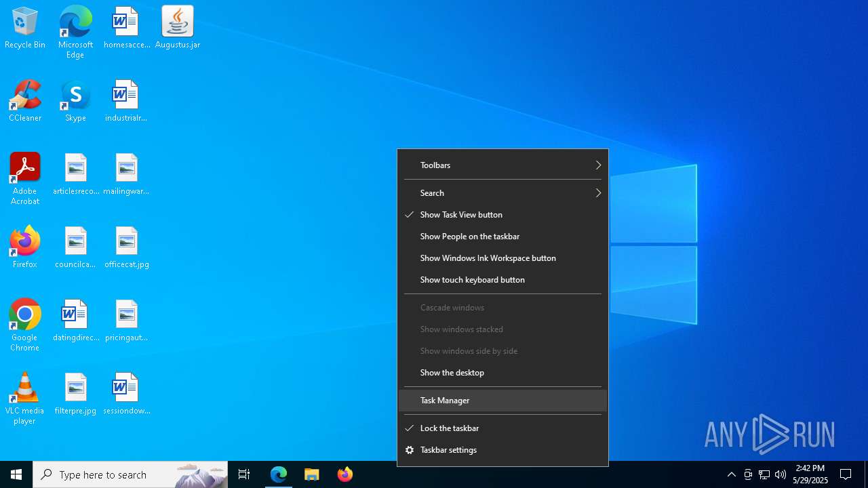Screen dimensions: 868x488
Task: Select the homesacce Word document icon
Action: pos(126,28)
